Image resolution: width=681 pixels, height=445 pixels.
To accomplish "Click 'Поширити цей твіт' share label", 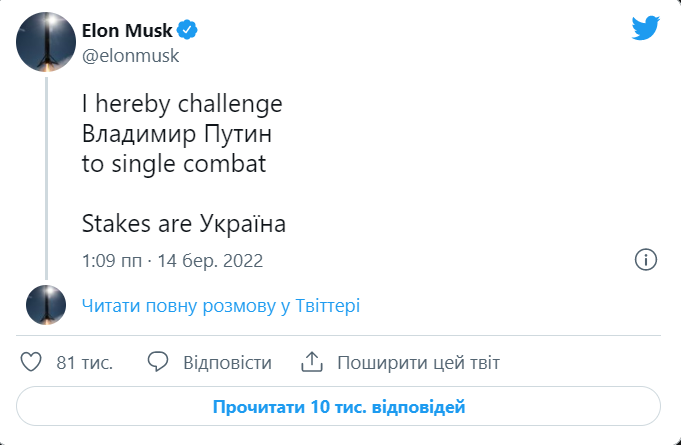I will 418,362.
